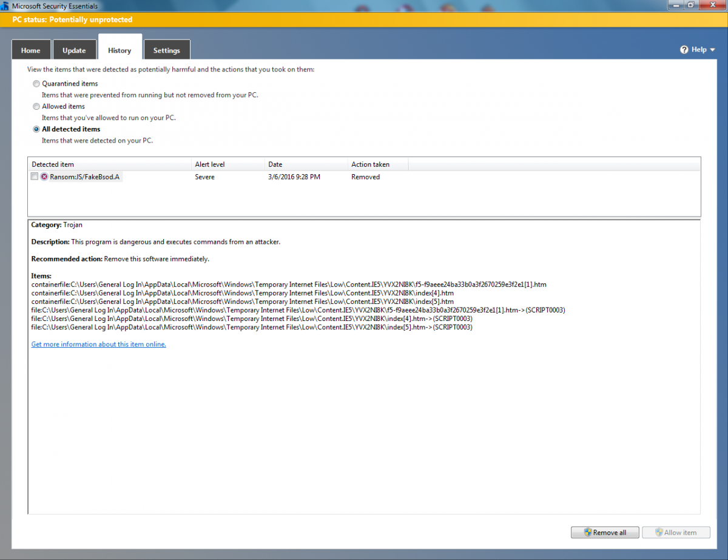728x560 pixels.
Task: Click the Recommended action line
Action: pyautogui.click(x=120, y=258)
